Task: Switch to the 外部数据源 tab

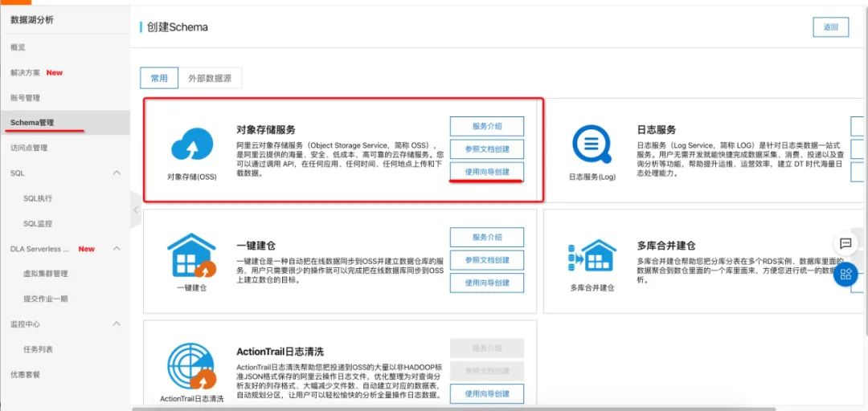Action: pyautogui.click(x=210, y=78)
